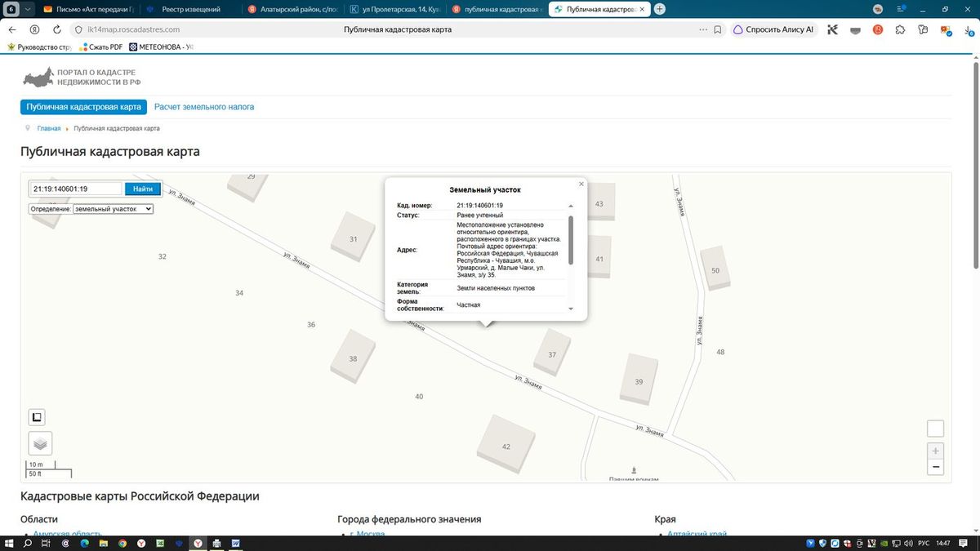Viewport: 980px width, 551px height.
Task: Click the page vertical scrollbar thumb
Action: [x=975, y=163]
